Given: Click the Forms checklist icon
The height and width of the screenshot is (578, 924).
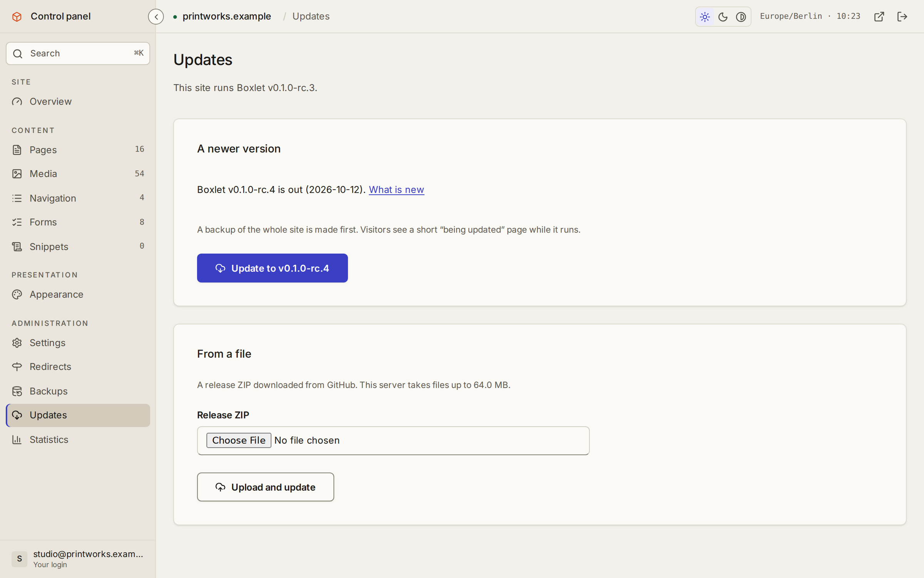Looking at the screenshot, I should click(17, 222).
